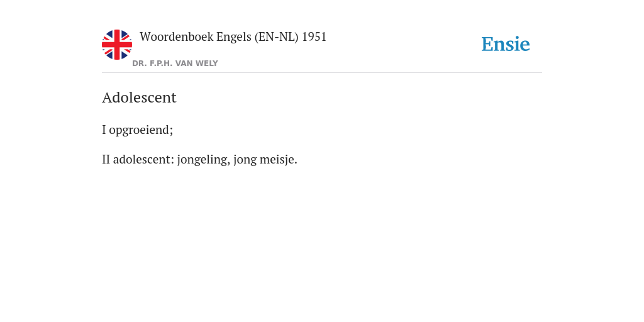Click the word "Woordenboek" in the title
Image resolution: width=644 pixels, height=322 pixels.
click(x=176, y=37)
